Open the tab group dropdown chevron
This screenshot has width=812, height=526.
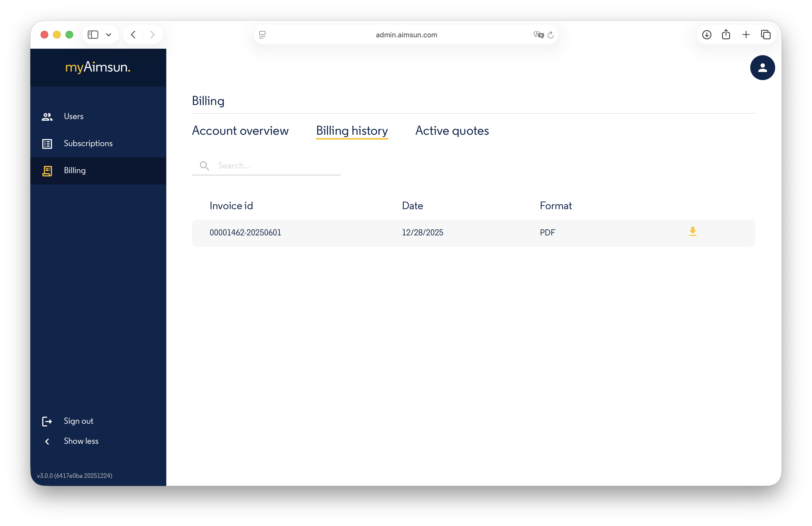pyautogui.click(x=109, y=34)
